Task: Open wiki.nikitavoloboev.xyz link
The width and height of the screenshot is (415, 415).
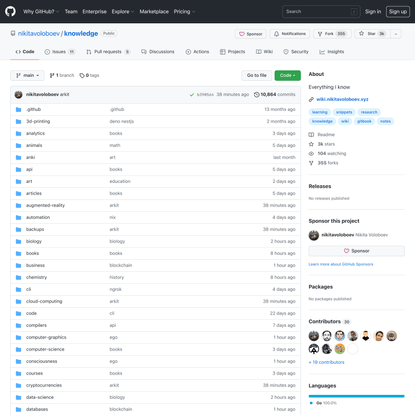Action: (x=342, y=99)
